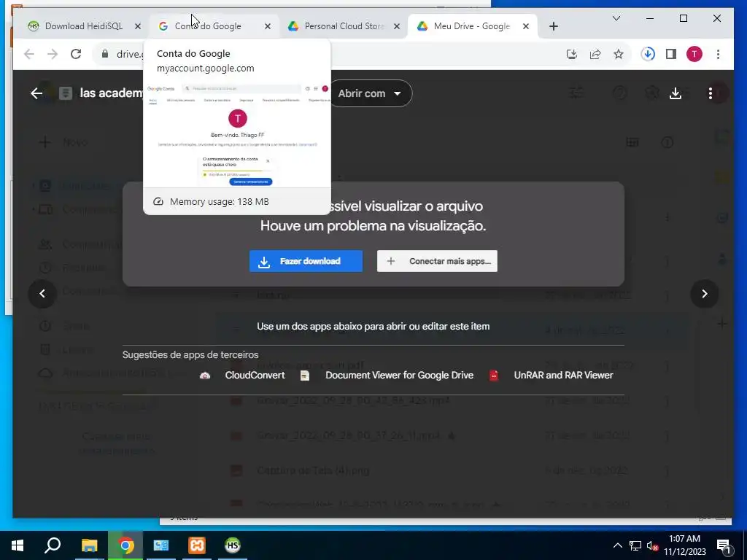Go back in browser history

[29, 54]
